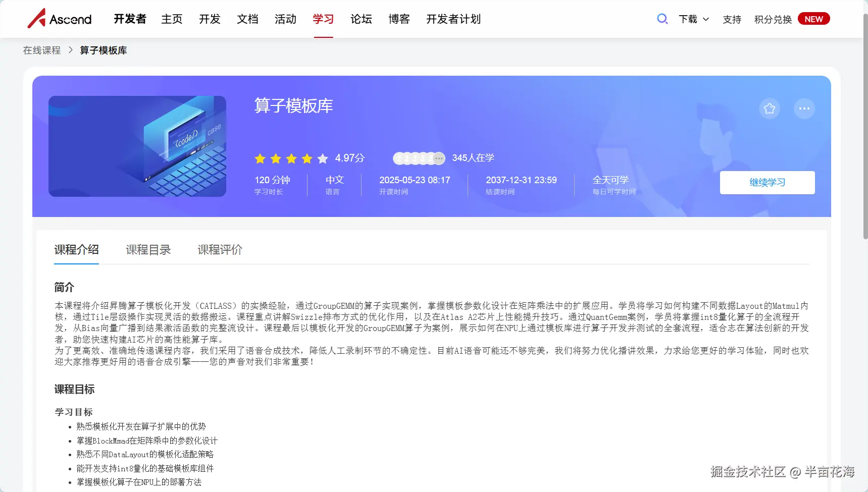868x492 pixels.
Task: Click the start time 2025-05-23 08:17
Action: pyautogui.click(x=415, y=180)
